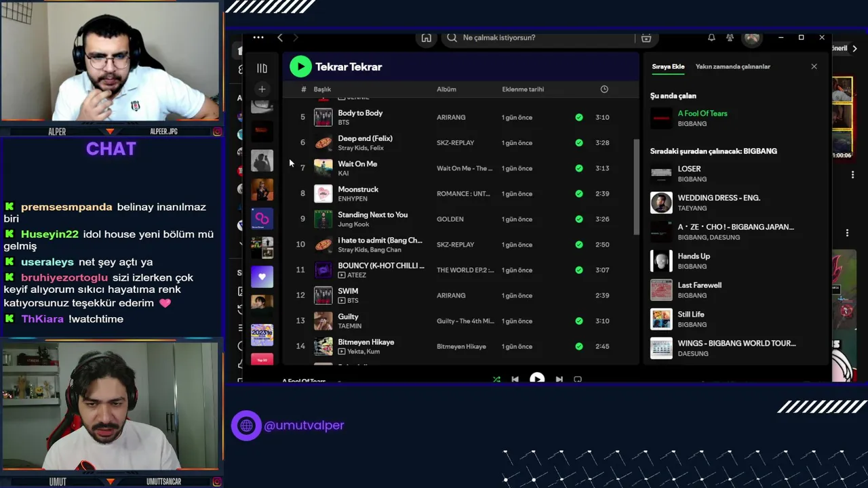Open the Stray Kids artist link on Deep end
The height and width of the screenshot is (488, 868).
pos(352,148)
